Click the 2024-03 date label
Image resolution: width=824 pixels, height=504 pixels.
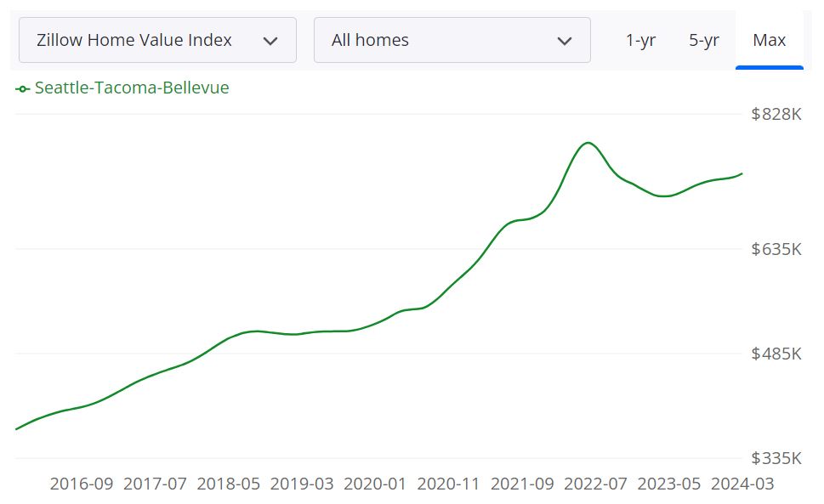pyautogui.click(x=742, y=484)
